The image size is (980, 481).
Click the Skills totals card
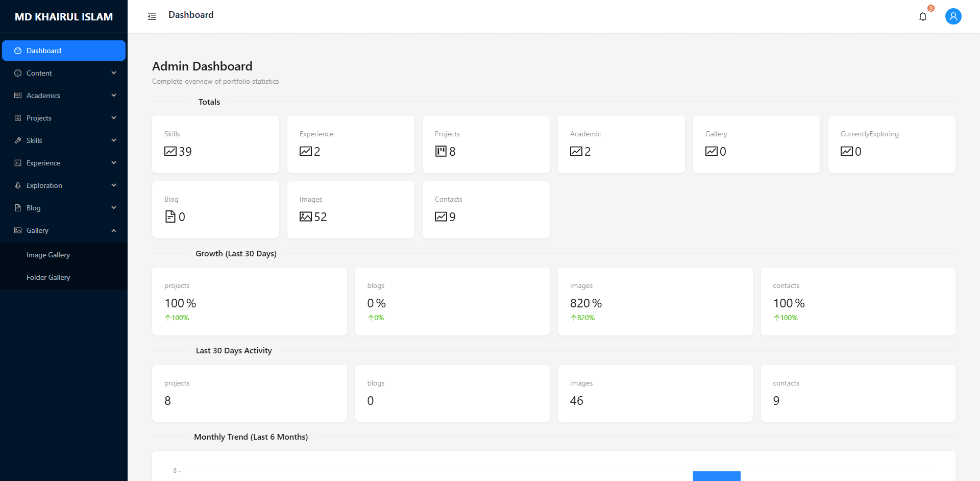[x=215, y=144]
